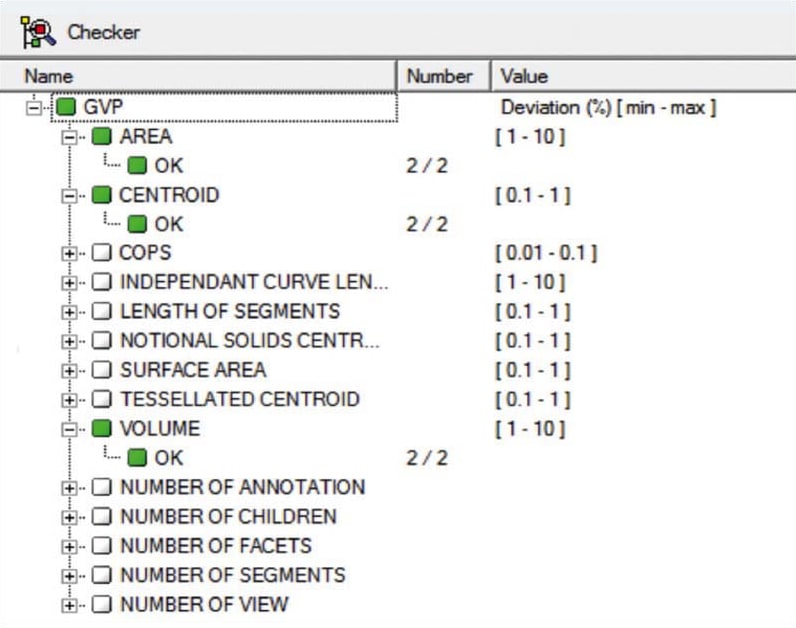Toggle the COPS checkbox
Screen dimensions: 796x628
tap(102, 252)
